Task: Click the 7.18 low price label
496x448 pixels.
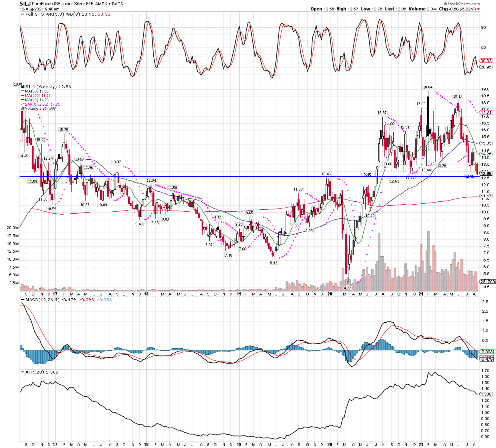Action: [x=228, y=255]
